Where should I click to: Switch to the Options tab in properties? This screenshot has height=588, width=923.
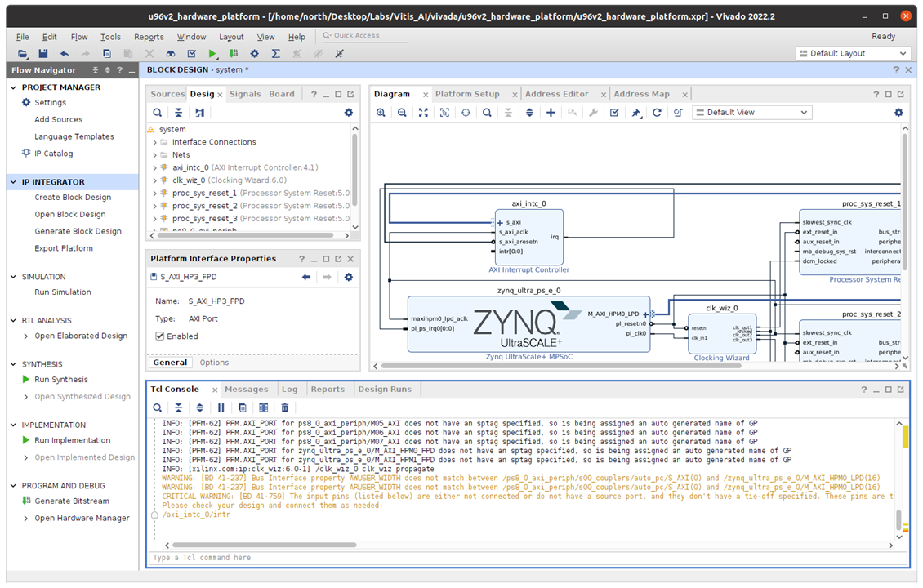click(x=214, y=363)
